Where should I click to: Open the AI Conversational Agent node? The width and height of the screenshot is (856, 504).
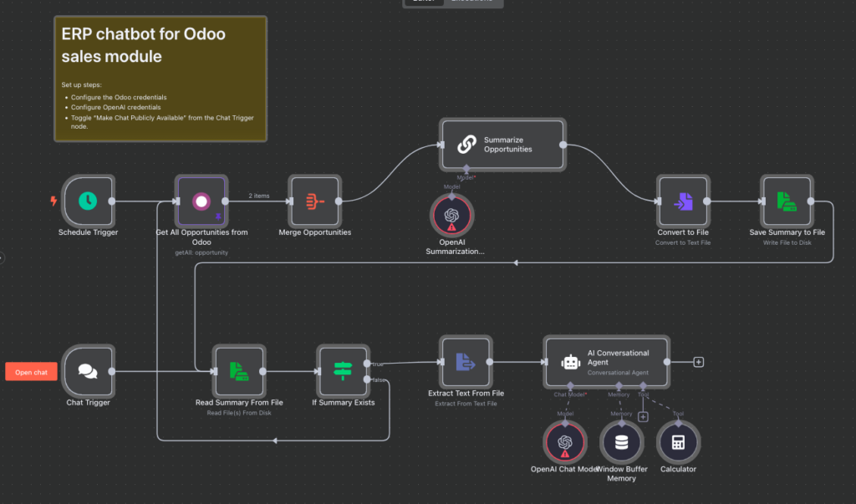pyautogui.click(x=607, y=362)
